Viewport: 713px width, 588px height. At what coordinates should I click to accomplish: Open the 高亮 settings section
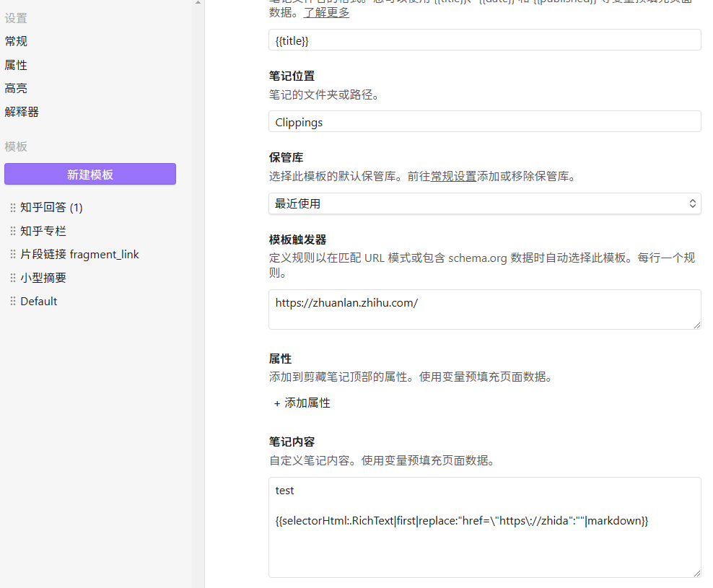pyautogui.click(x=16, y=88)
